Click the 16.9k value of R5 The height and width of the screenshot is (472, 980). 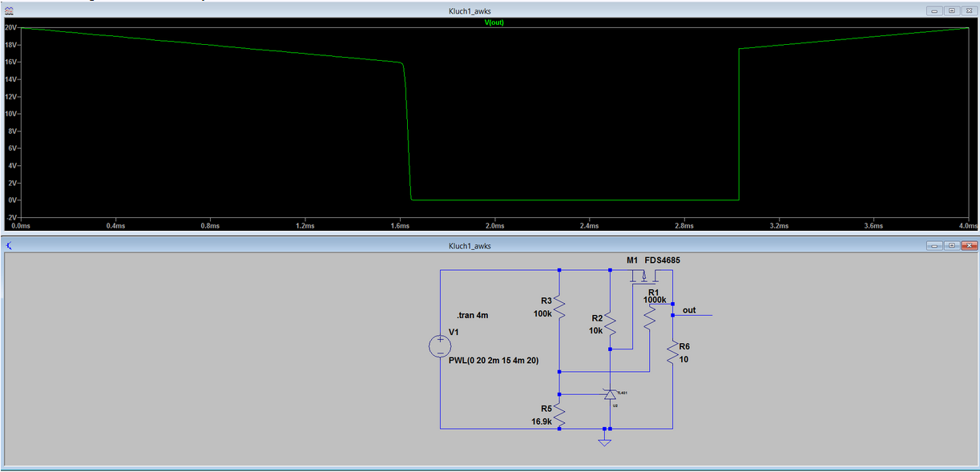click(x=541, y=421)
